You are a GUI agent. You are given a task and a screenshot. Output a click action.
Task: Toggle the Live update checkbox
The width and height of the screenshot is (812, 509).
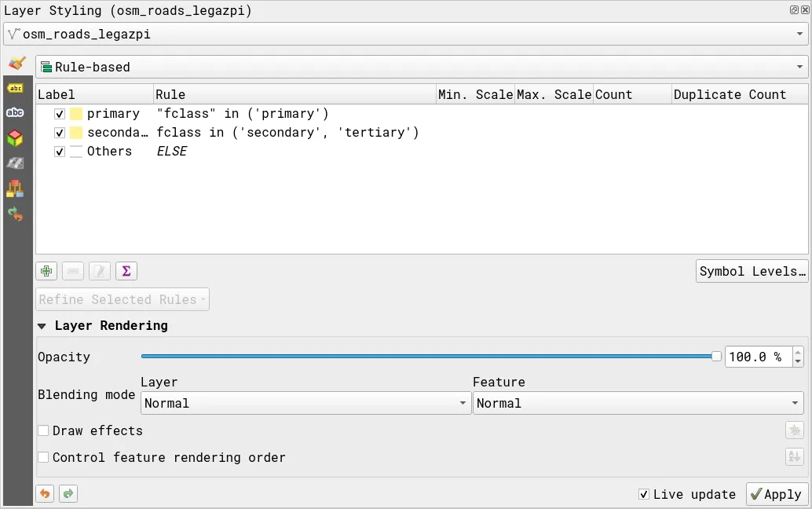[644, 494]
